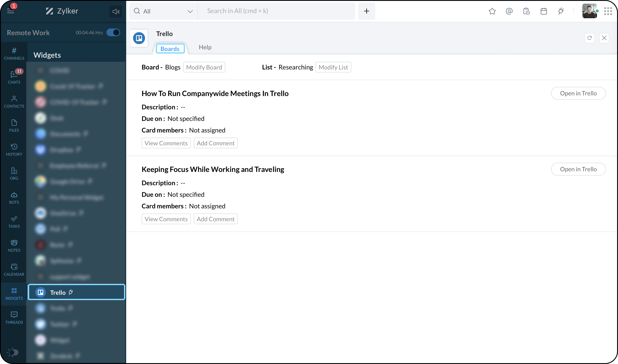Go to Contacts in sidebar
Viewport: 618px width, 364px height.
tap(14, 102)
